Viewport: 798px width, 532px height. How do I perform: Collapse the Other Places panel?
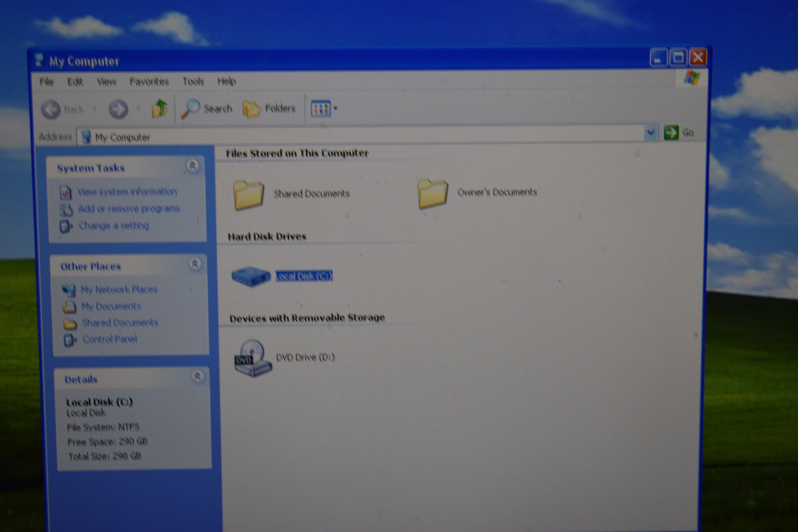(195, 263)
